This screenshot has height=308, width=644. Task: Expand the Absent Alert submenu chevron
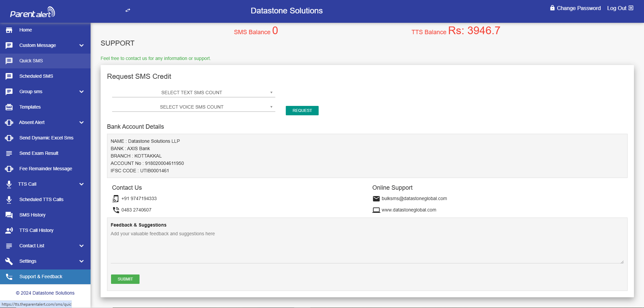point(82,123)
